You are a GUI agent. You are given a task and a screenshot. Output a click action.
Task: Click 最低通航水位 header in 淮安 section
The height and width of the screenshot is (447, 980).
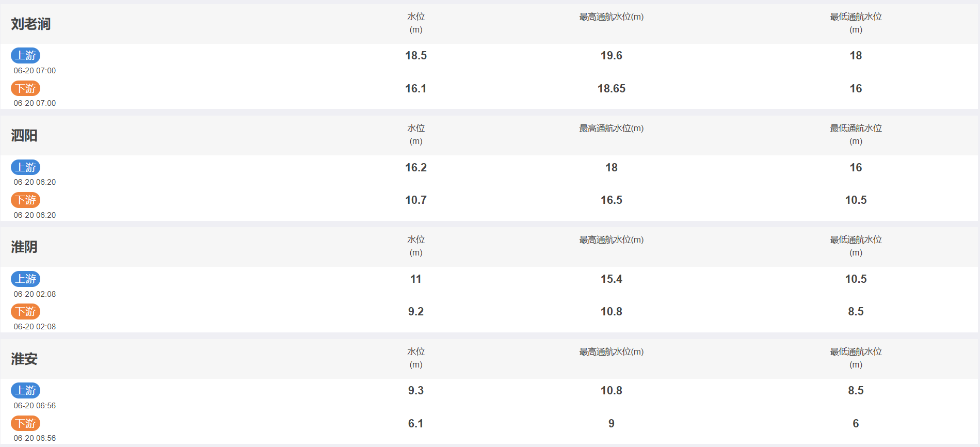pos(856,358)
